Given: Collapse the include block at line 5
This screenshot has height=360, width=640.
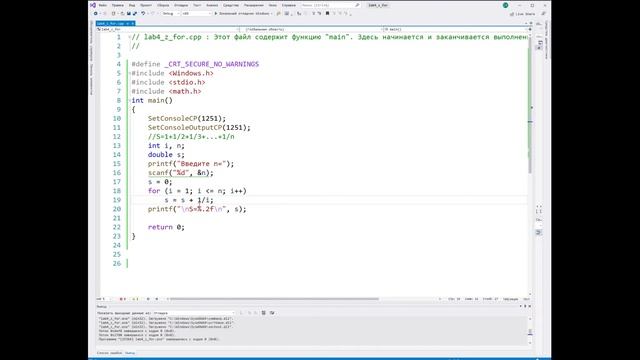Looking at the screenshot, I should [130, 73].
